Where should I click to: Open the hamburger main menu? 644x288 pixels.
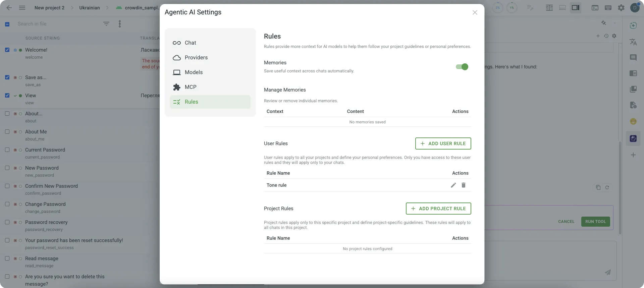[x=22, y=8]
